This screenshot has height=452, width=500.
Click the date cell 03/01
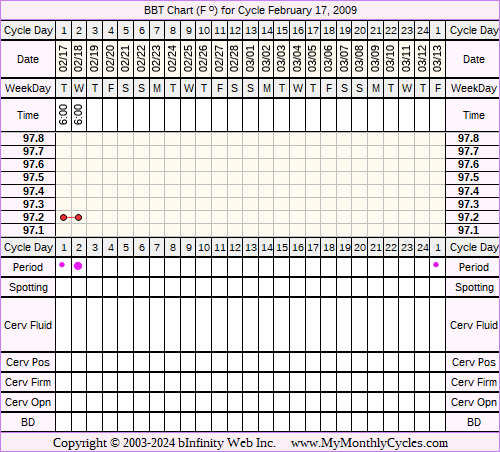(x=250, y=59)
